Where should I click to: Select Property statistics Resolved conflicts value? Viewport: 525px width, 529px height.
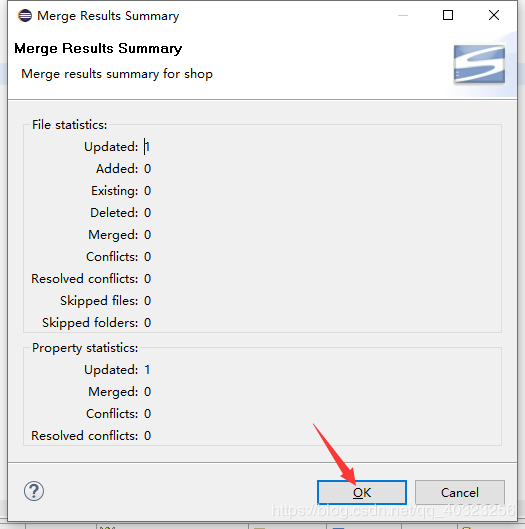tap(147, 436)
